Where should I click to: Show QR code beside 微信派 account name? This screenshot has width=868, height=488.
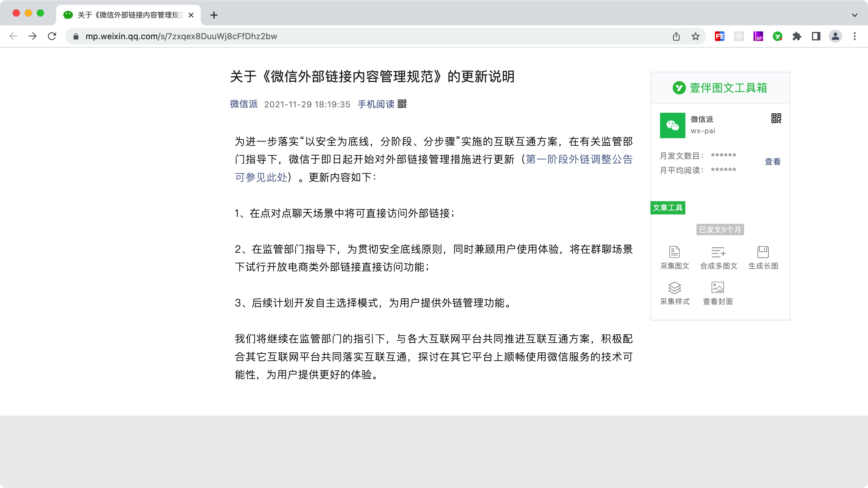[776, 118]
